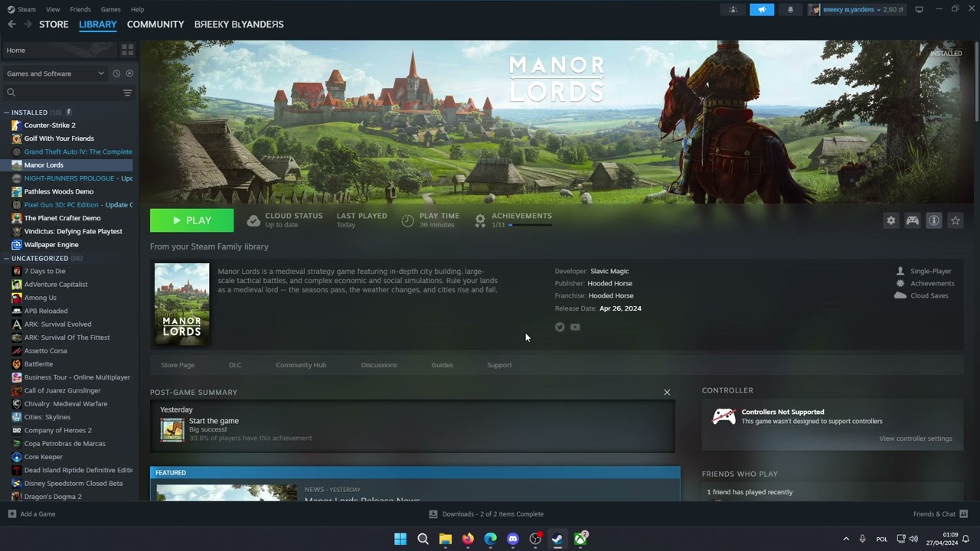Open Manor Lords settings gear
The width and height of the screenshot is (980, 551).
click(x=891, y=220)
